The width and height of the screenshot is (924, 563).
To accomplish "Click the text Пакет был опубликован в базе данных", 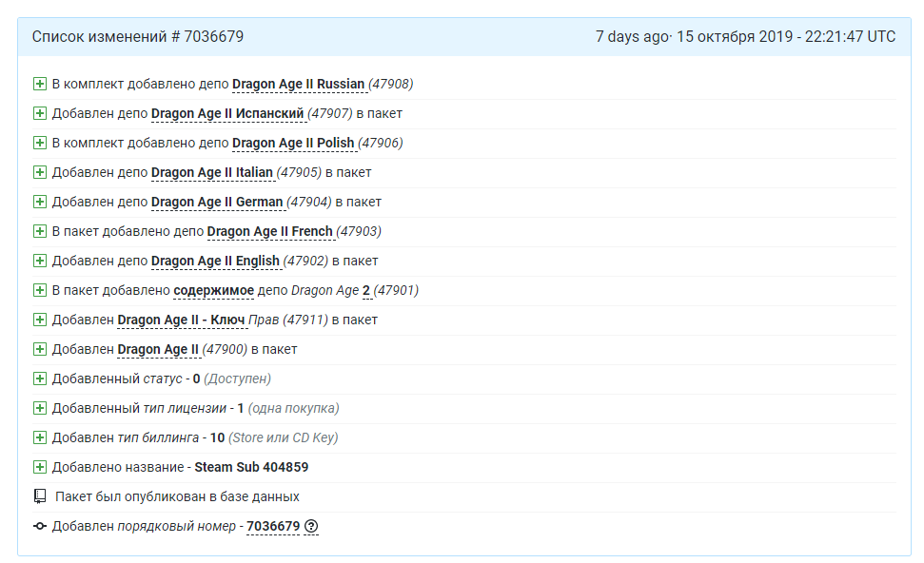I will pos(177,496).
